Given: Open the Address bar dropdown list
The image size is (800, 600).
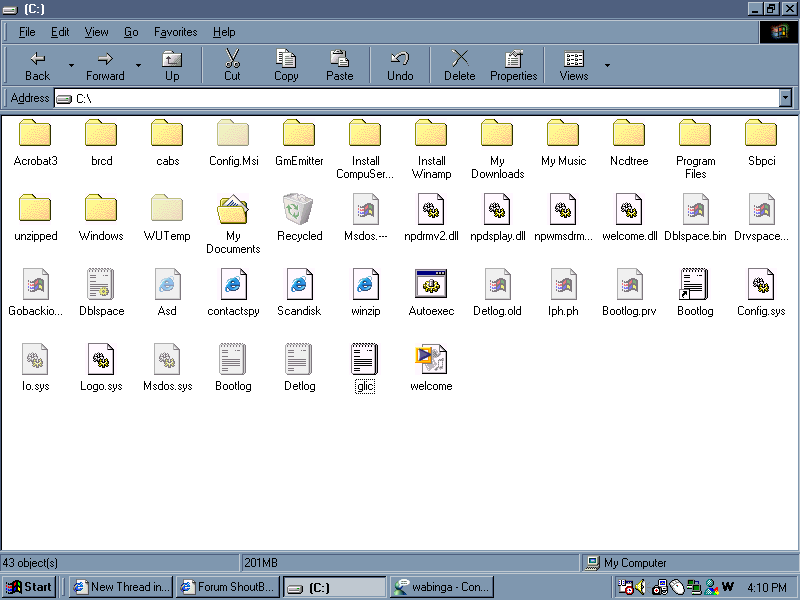Looking at the screenshot, I should 785,98.
